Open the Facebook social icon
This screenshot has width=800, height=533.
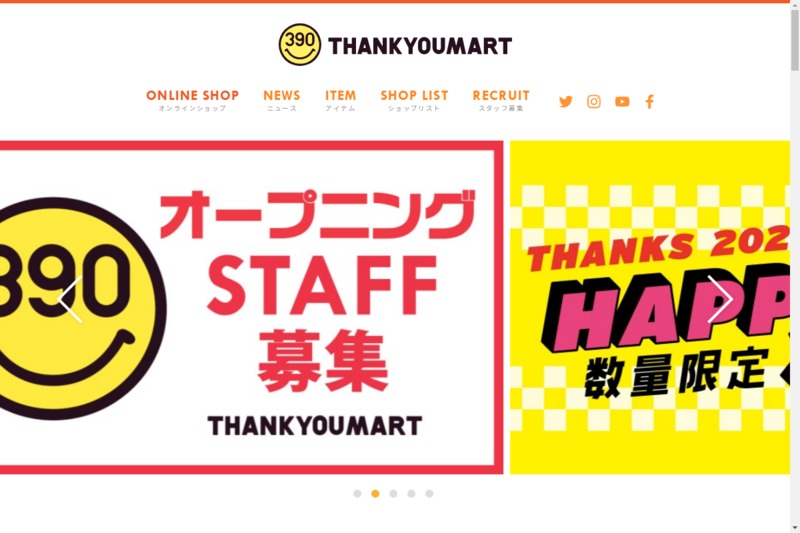[x=649, y=101]
